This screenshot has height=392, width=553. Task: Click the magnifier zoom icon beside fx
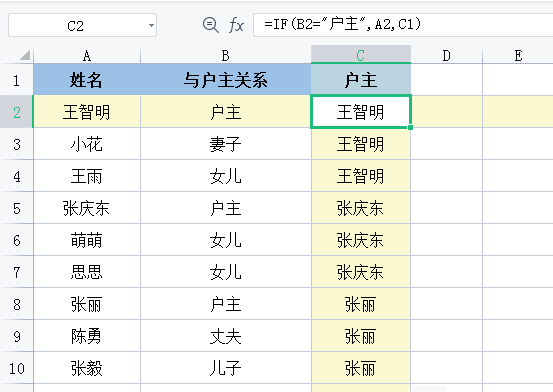[211, 25]
